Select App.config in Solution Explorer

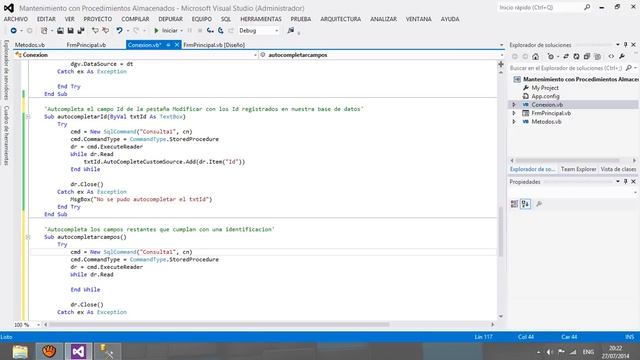pyautogui.click(x=545, y=96)
